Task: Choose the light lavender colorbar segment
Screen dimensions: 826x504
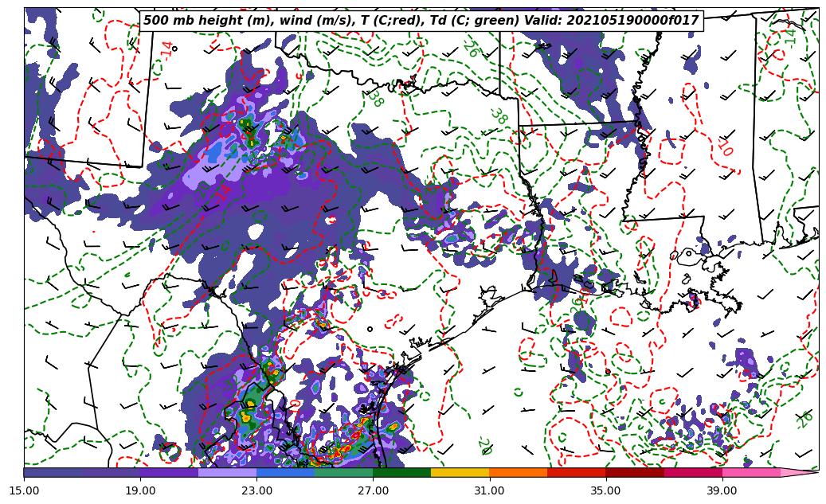Action: [x=227, y=472]
